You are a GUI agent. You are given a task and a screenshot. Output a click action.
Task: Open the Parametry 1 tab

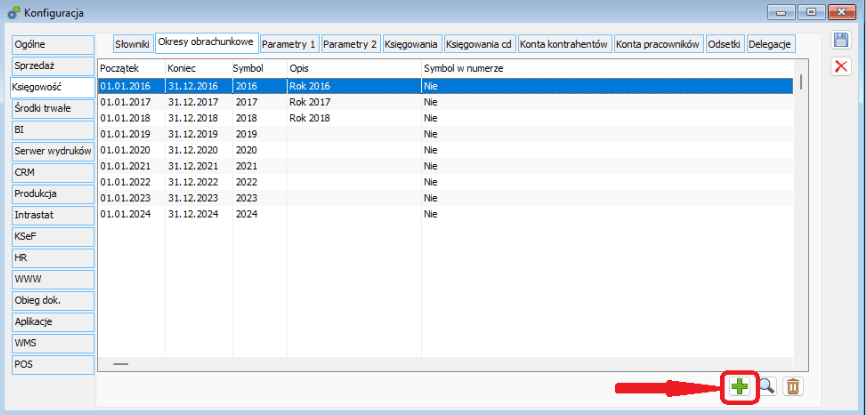coord(291,44)
